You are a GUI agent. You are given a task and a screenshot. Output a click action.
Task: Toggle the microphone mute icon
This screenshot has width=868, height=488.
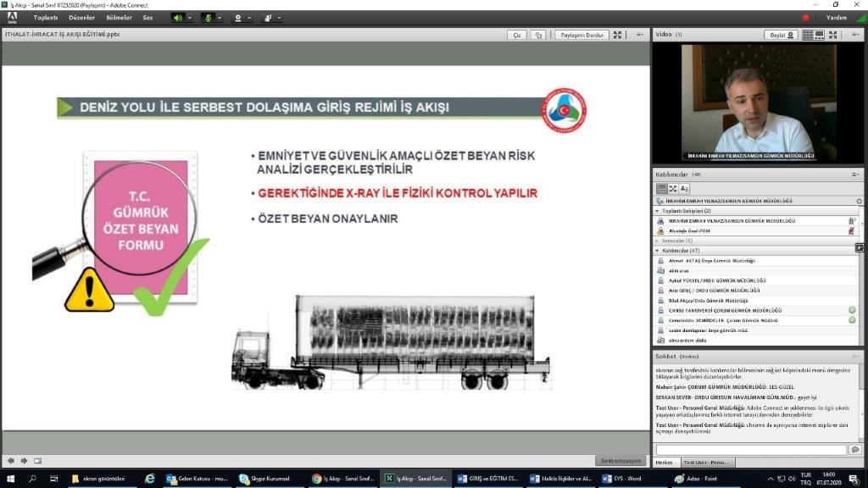(x=208, y=17)
